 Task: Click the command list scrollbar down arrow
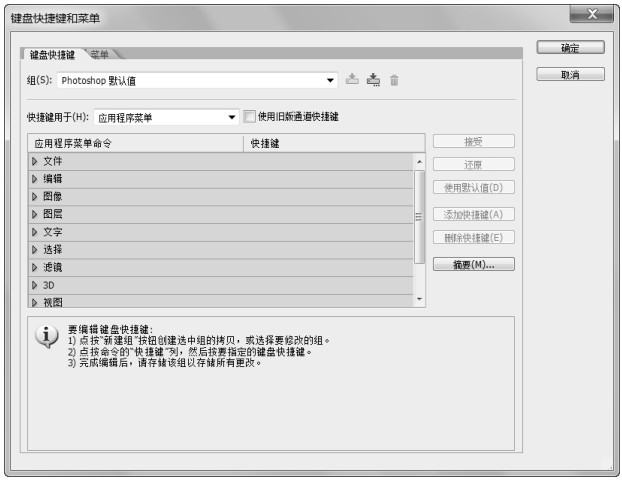click(419, 299)
